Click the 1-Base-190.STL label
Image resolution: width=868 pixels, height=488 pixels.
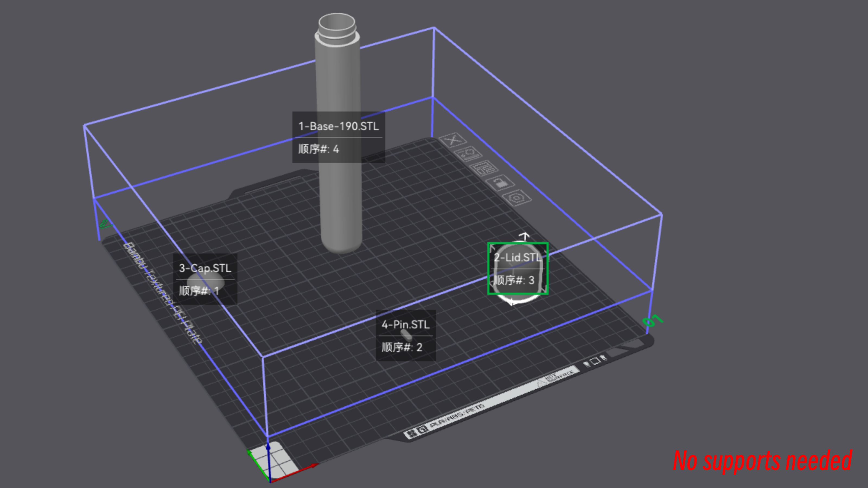coord(338,126)
